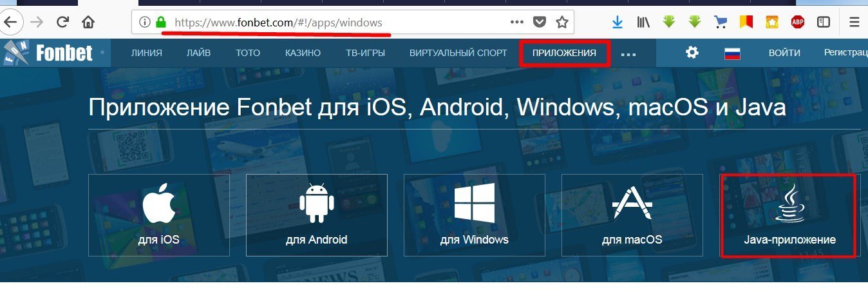This screenshot has width=868, height=308.
Task: Choose the для Windows app tile
Action: coord(474,215)
